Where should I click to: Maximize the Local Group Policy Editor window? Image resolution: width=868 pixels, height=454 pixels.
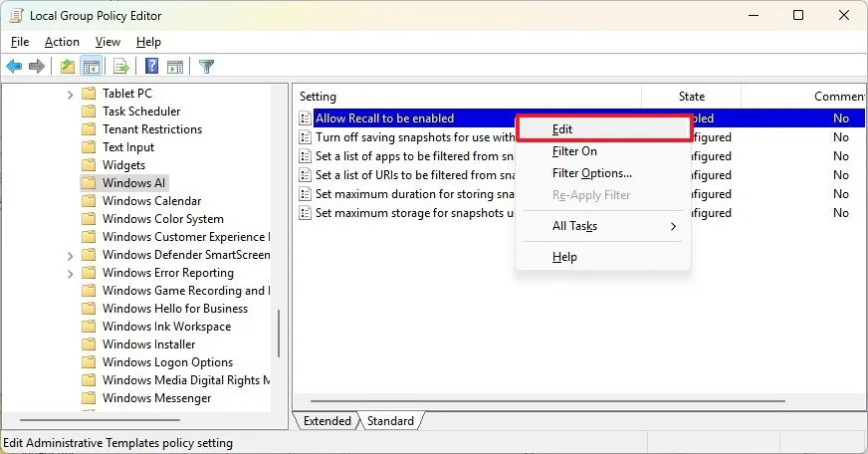point(798,15)
